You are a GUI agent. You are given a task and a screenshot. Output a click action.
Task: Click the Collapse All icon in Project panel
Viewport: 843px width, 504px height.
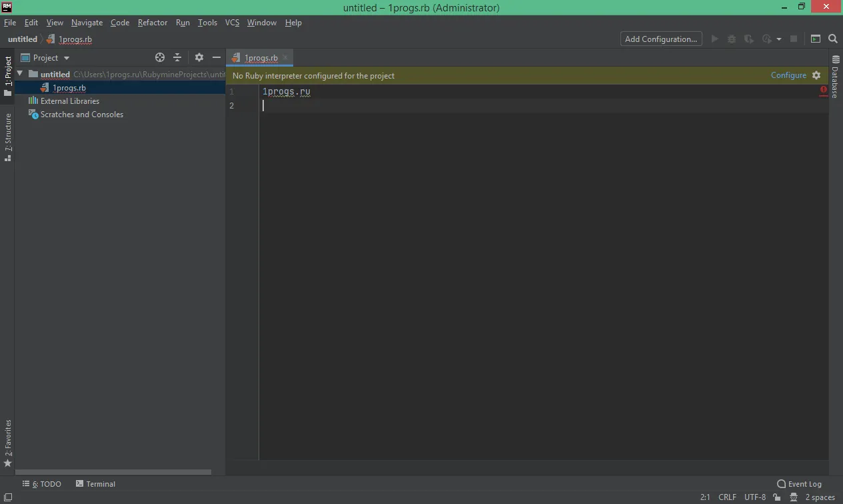[x=177, y=58]
